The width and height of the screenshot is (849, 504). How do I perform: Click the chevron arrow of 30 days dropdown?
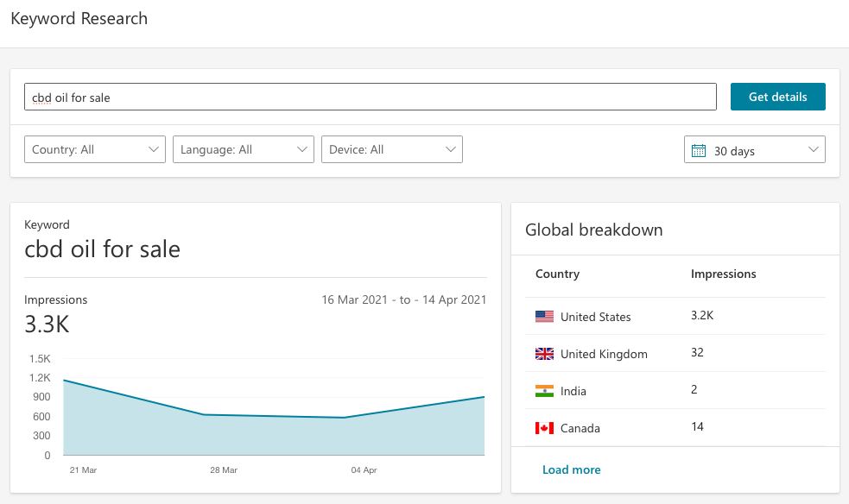814,149
